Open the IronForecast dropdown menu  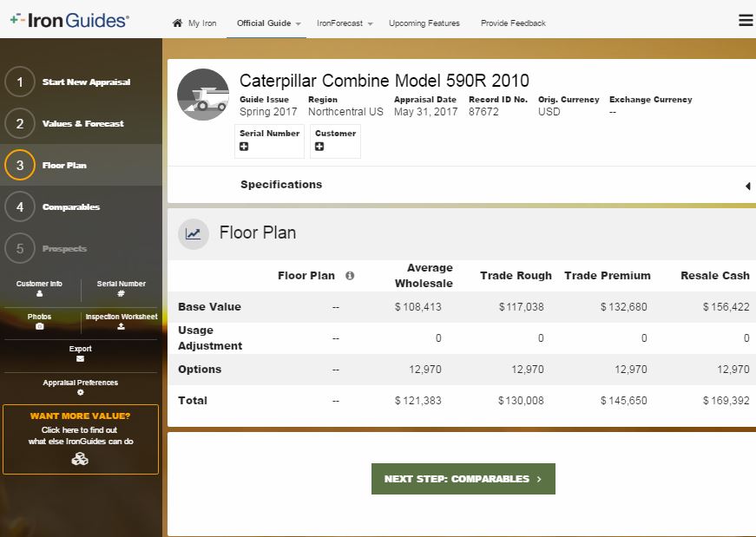click(345, 23)
